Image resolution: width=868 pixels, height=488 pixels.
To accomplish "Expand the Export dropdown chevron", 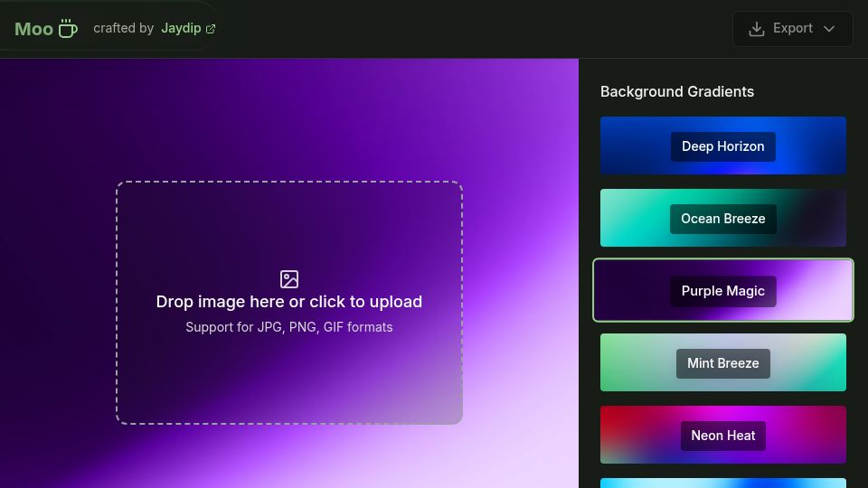I will 829,29.
